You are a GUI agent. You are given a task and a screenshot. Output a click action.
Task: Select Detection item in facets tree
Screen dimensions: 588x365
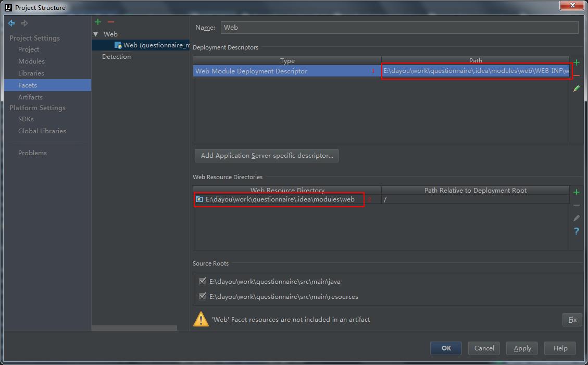click(116, 57)
